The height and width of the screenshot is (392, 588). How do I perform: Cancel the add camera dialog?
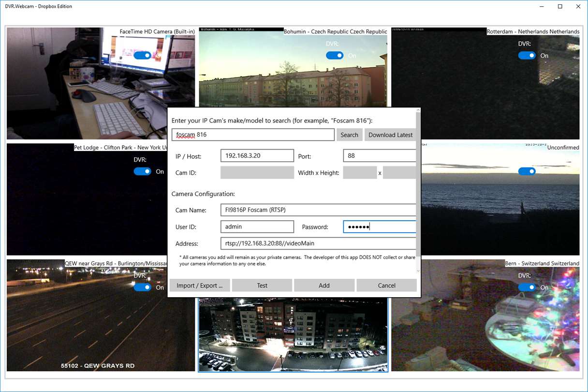386,285
